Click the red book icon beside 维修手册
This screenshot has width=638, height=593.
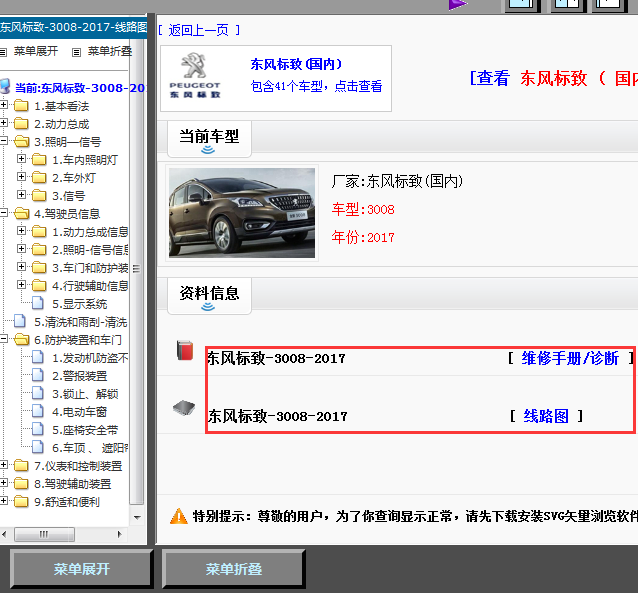click(185, 350)
